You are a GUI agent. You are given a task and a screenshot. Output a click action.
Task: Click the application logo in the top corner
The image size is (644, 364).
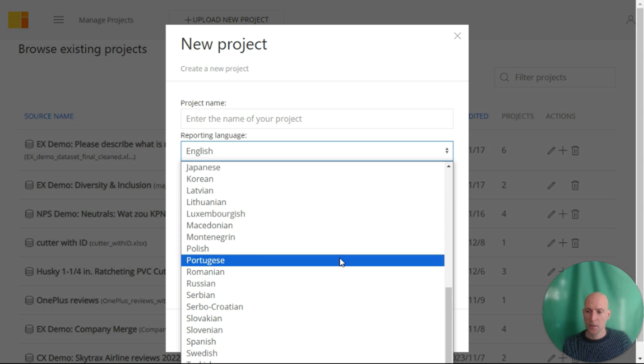(18, 19)
